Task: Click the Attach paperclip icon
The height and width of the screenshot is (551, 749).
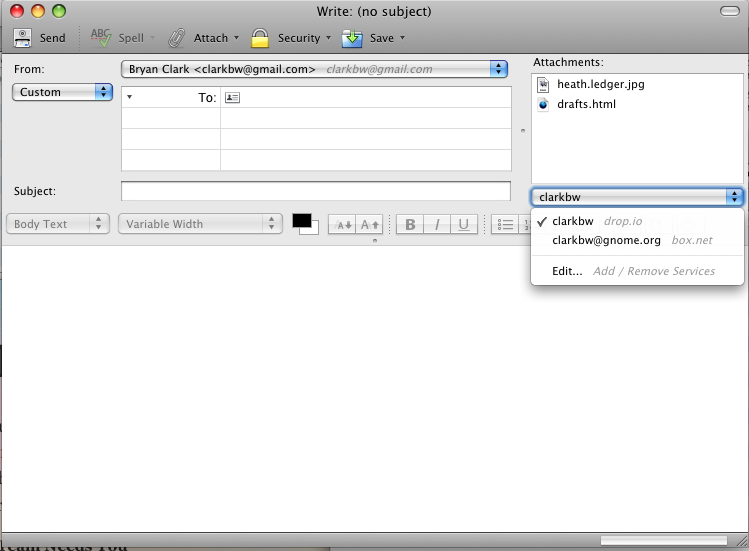Action: pos(176,38)
